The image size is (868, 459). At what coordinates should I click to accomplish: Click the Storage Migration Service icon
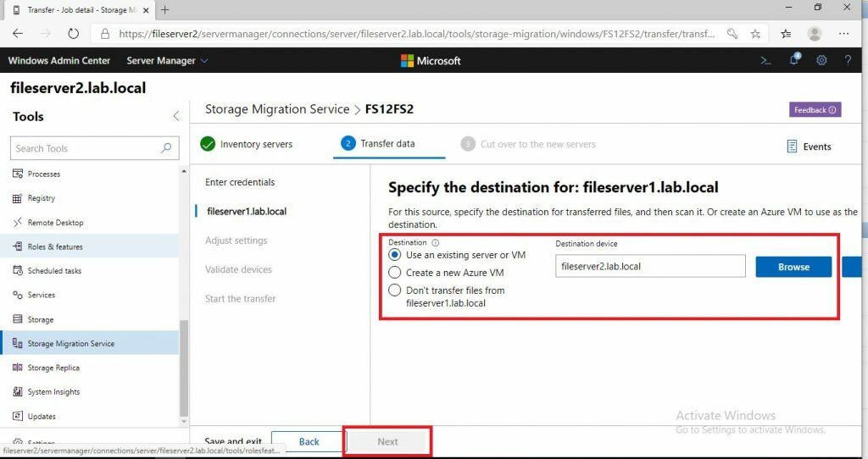click(x=17, y=344)
